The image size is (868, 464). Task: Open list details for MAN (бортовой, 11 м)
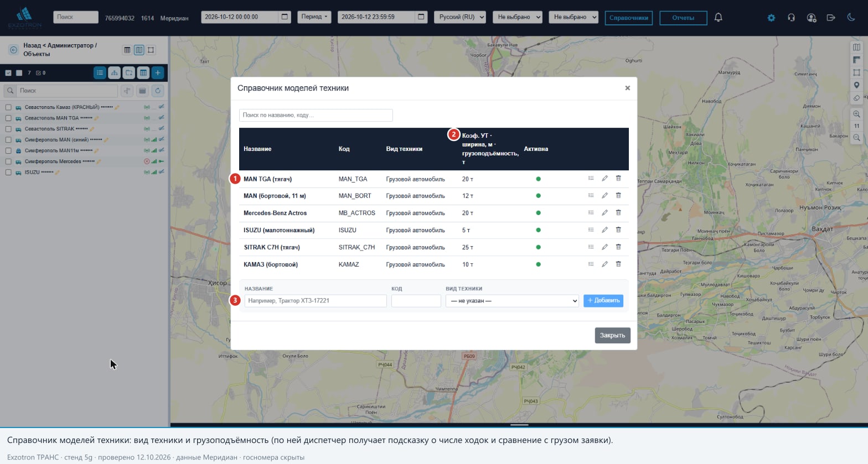[591, 196]
